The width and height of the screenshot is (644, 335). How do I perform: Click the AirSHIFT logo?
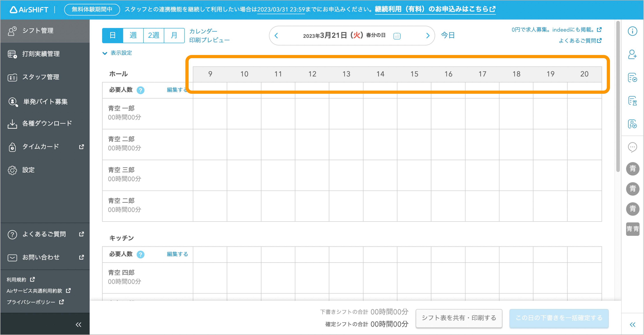tap(29, 10)
